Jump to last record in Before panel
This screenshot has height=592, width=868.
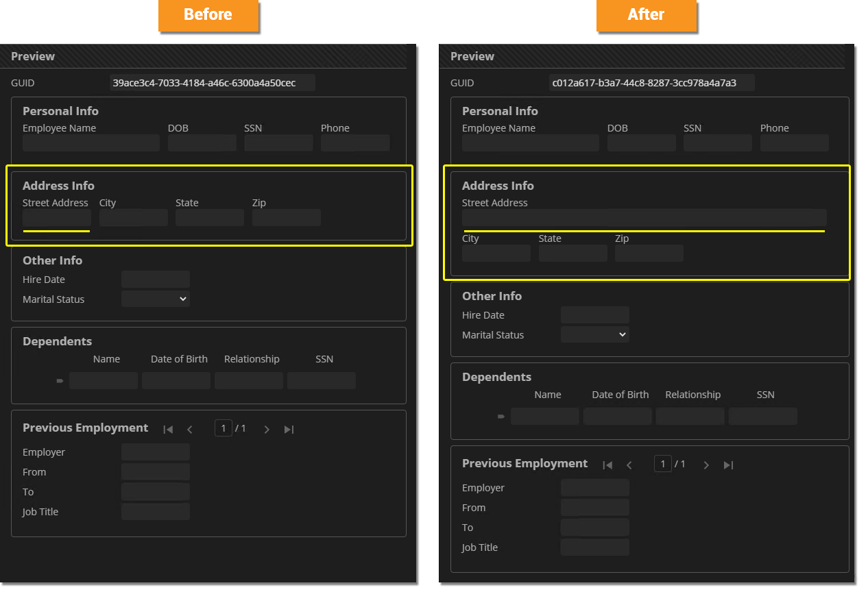[x=289, y=430]
